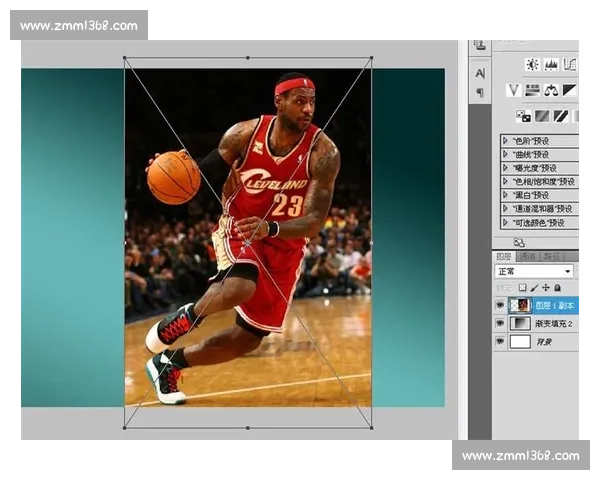
Task: Click the icon below the adjustment presets list
Action: tap(519, 243)
